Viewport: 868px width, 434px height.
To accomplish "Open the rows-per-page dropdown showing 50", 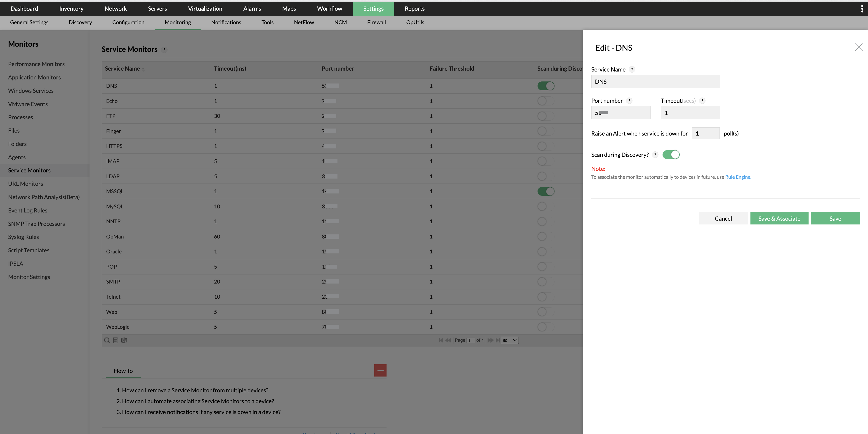I will point(509,340).
